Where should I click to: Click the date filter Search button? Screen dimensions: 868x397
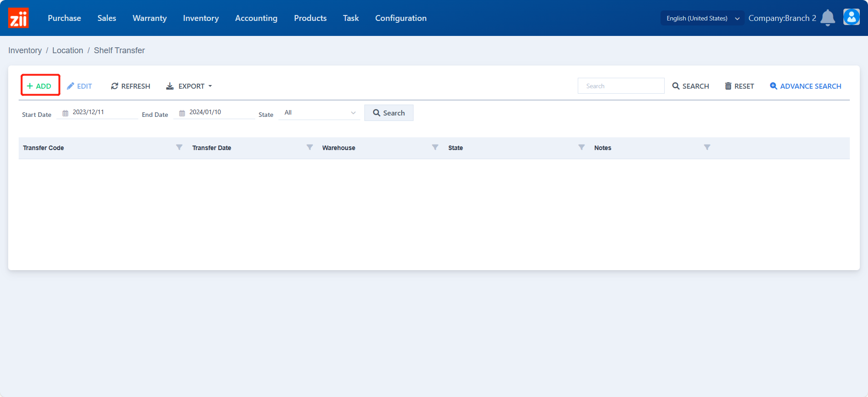click(x=389, y=113)
